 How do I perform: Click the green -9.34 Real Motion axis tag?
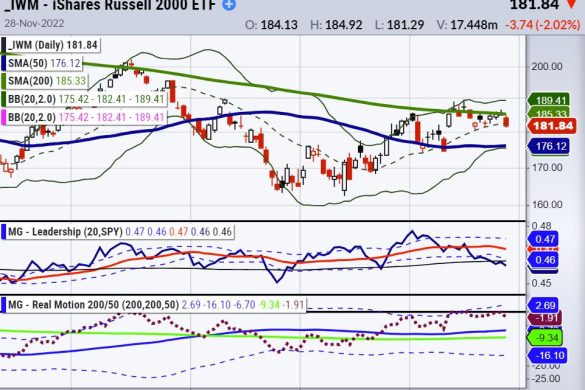coord(545,338)
